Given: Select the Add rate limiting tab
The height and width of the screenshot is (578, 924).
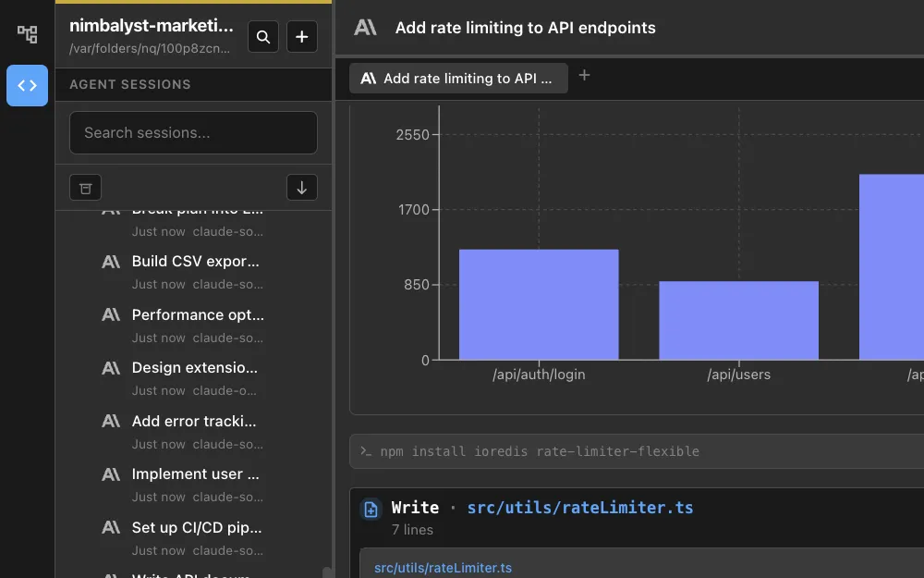Looking at the screenshot, I should click(457, 79).
